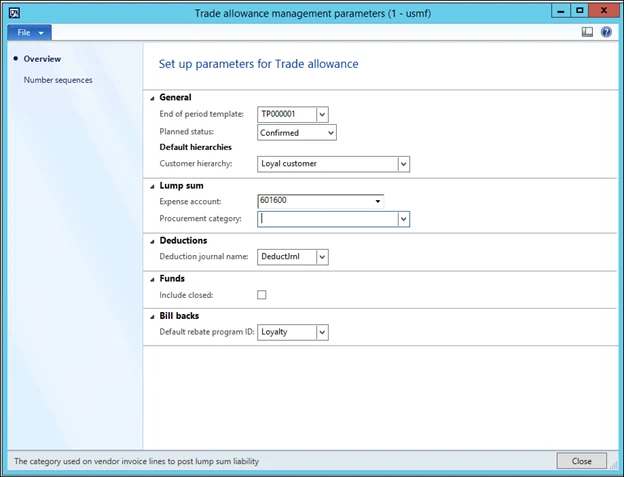Viewport: 628px width, 477px height.
Task: Collapse the General section
Action: click(152, 98)
